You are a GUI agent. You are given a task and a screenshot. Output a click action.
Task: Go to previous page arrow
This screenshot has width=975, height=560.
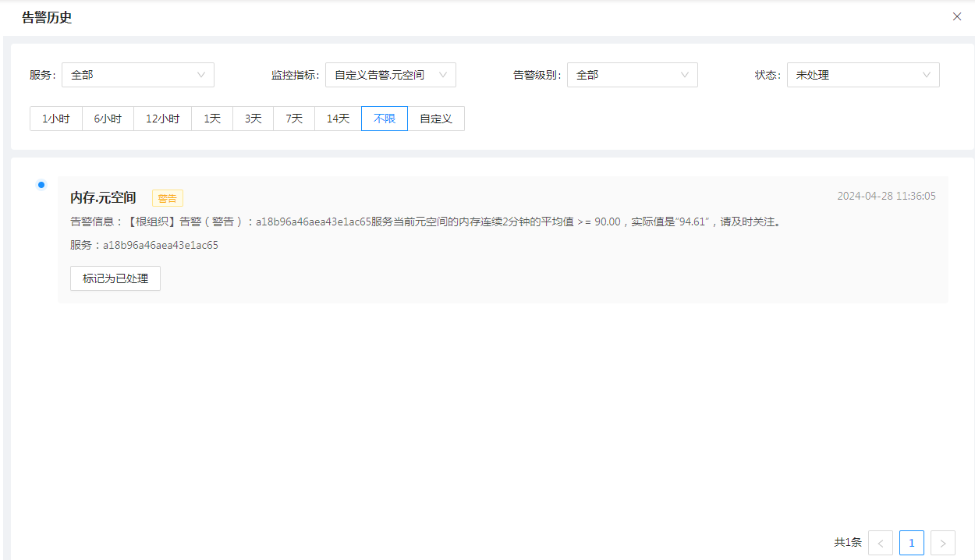(881, 543)
